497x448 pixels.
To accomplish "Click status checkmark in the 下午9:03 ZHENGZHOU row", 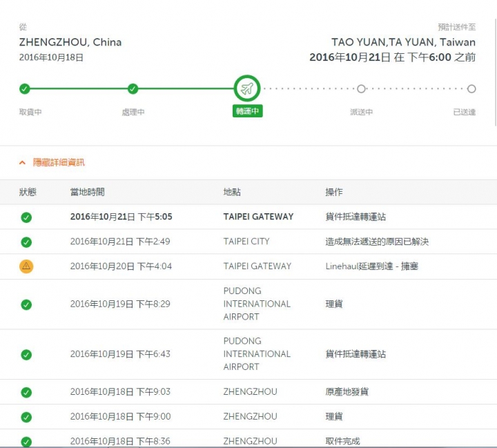I will pyautogui.click(x=26, y=392).
